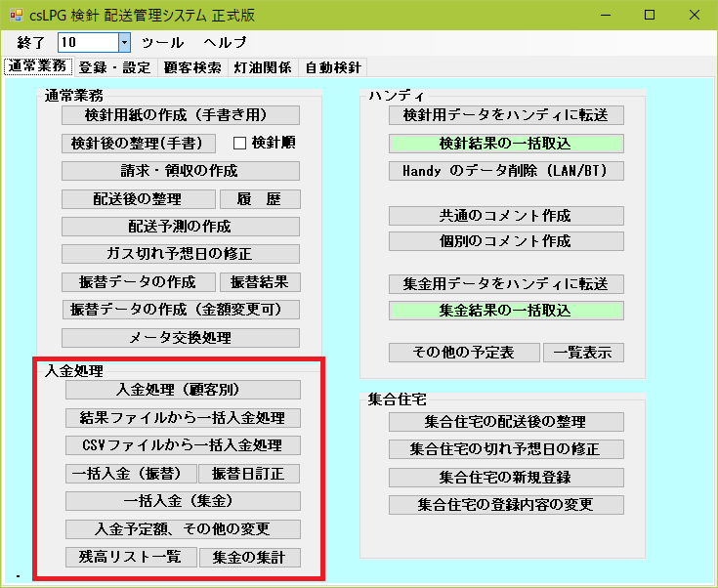This screenshot has height=588, width=718.
Task: Click 振替データの作成（金額変更可）
Action: pyautogui.click(x=181, y=310)
